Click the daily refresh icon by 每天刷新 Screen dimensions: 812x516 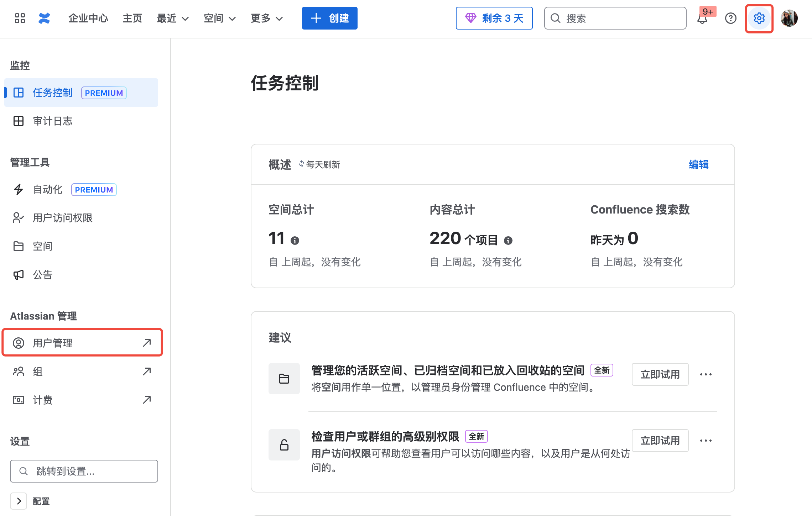coord(301,164)
